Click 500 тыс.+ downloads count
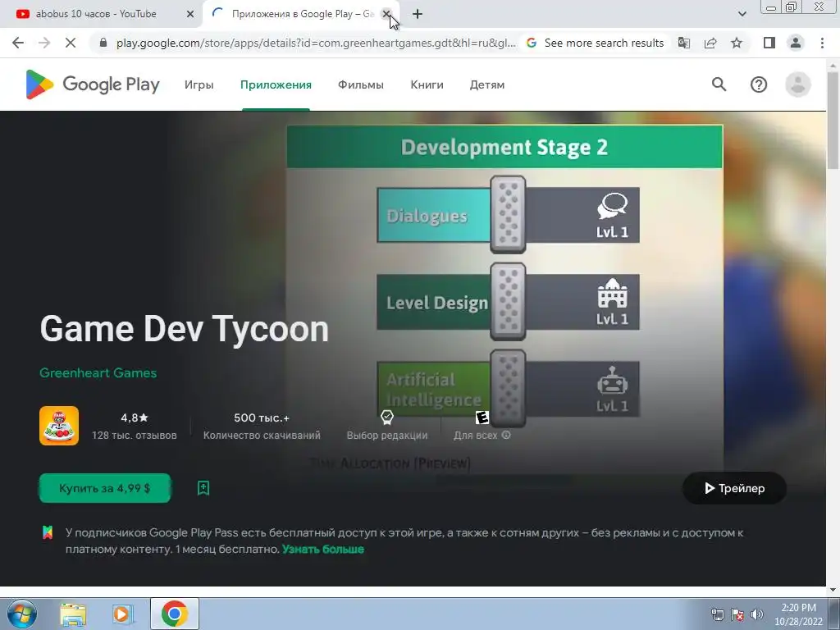 point(262,418)
